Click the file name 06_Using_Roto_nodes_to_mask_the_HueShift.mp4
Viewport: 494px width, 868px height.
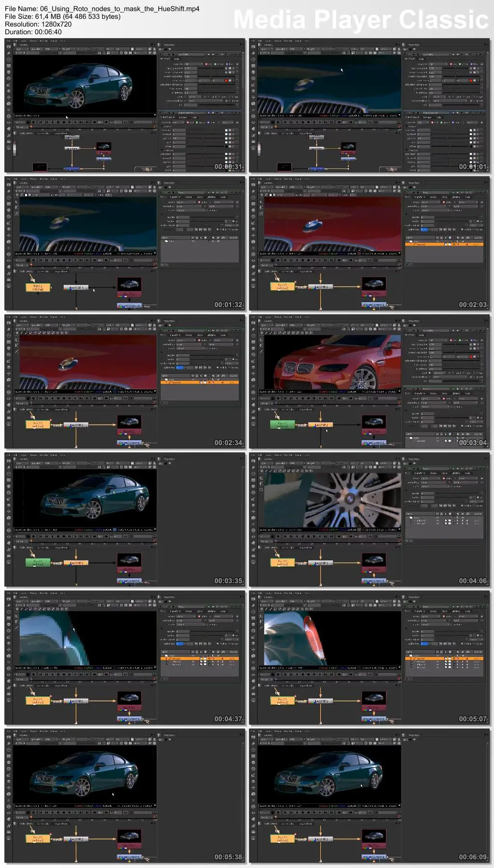[120, 9]
